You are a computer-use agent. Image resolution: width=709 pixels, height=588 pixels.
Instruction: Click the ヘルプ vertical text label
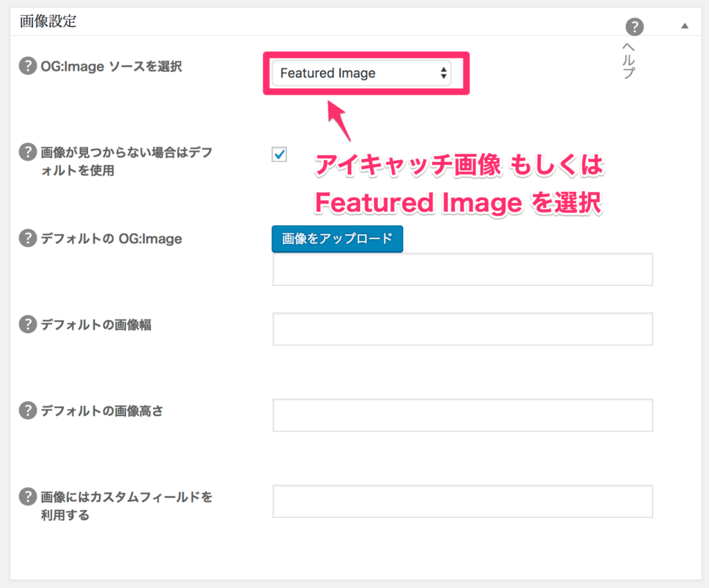pos(629,61)
